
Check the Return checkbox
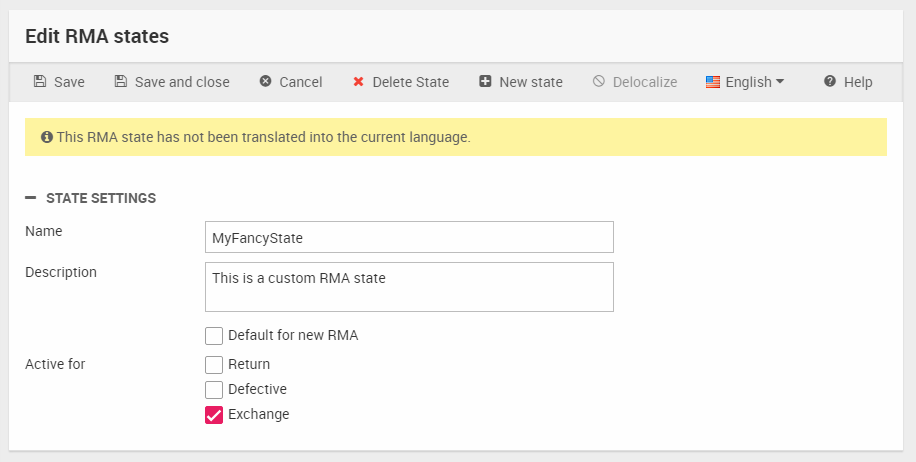(214, 365)
